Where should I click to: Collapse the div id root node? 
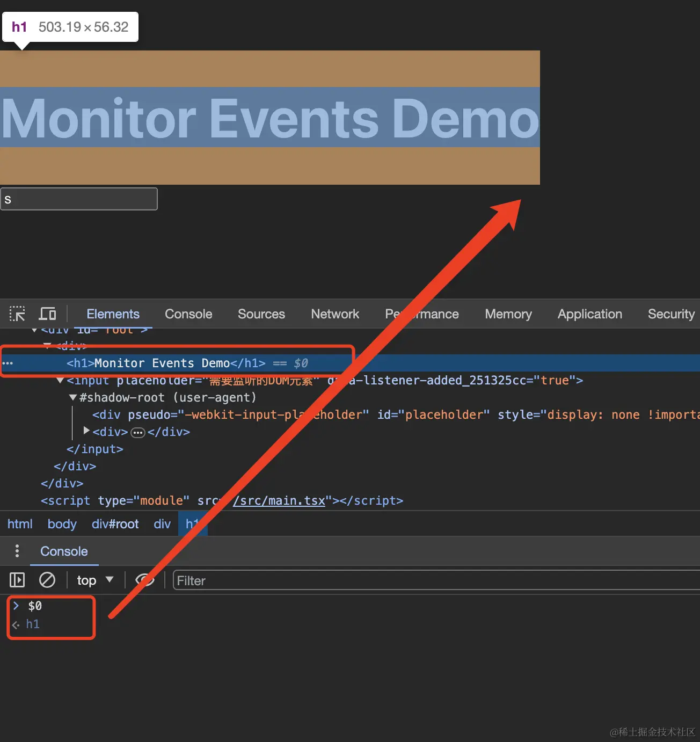click(34, 330)
